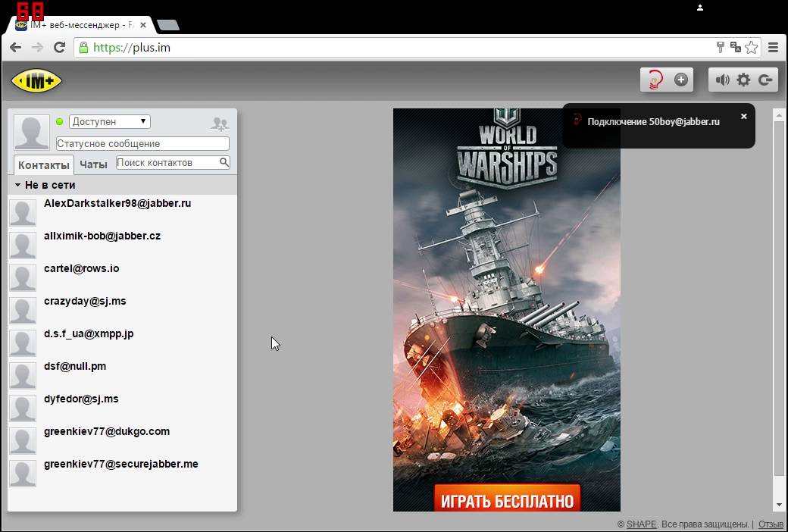The image size is (788, 532).
Task: Open the tips lightbulb icon
Action: pyautogui.click(x=655, y=80)
